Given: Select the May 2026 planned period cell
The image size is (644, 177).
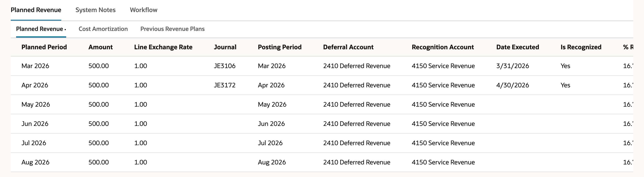Looking at the screenshot, I should click(36, 104).
